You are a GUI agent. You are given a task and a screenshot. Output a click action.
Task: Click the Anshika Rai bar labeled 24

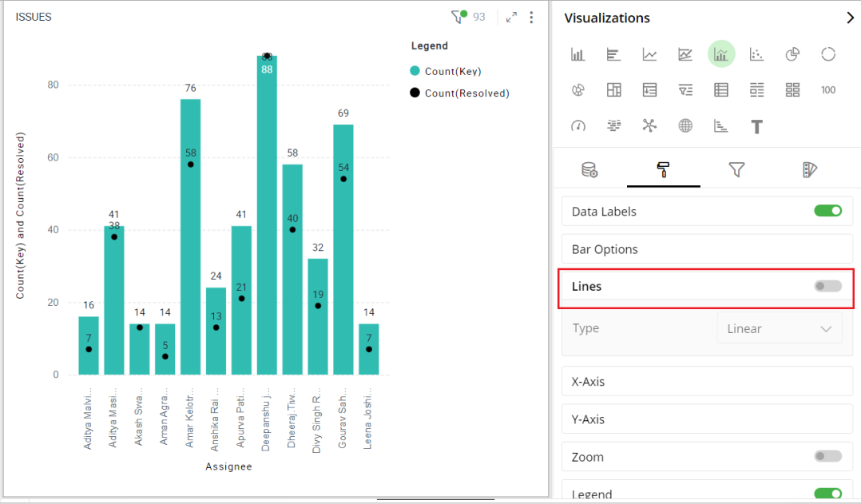coord(216,331)
